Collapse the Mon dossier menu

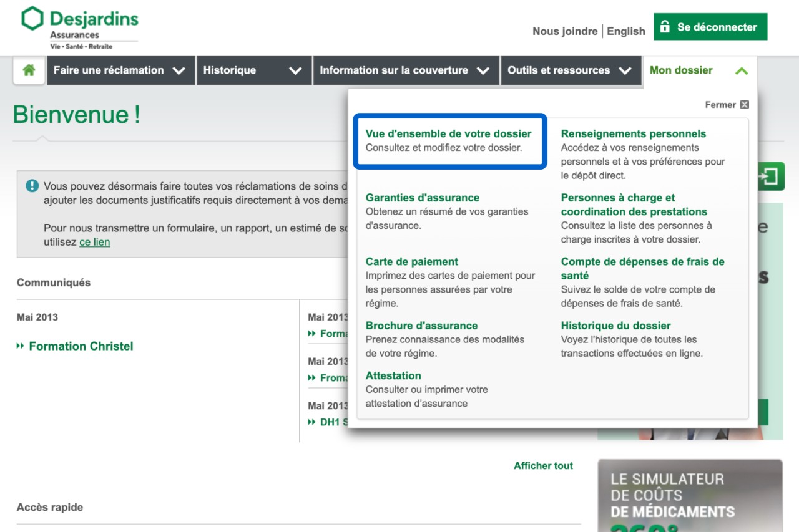click(x=699, y=70)
